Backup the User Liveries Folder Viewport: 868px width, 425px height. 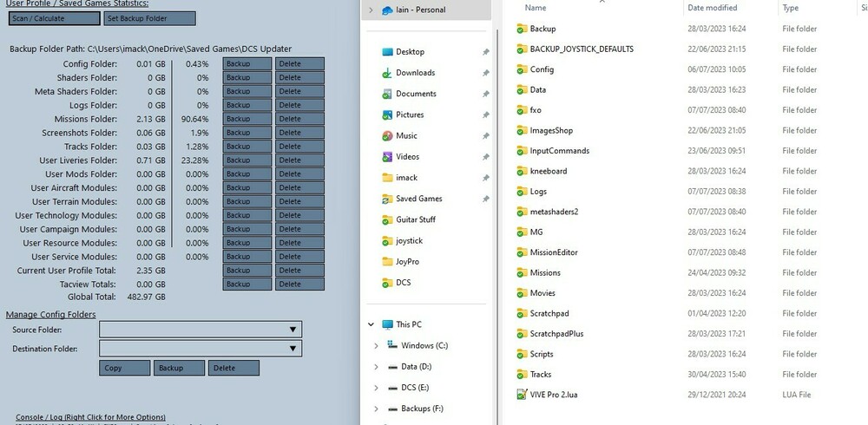247,160
